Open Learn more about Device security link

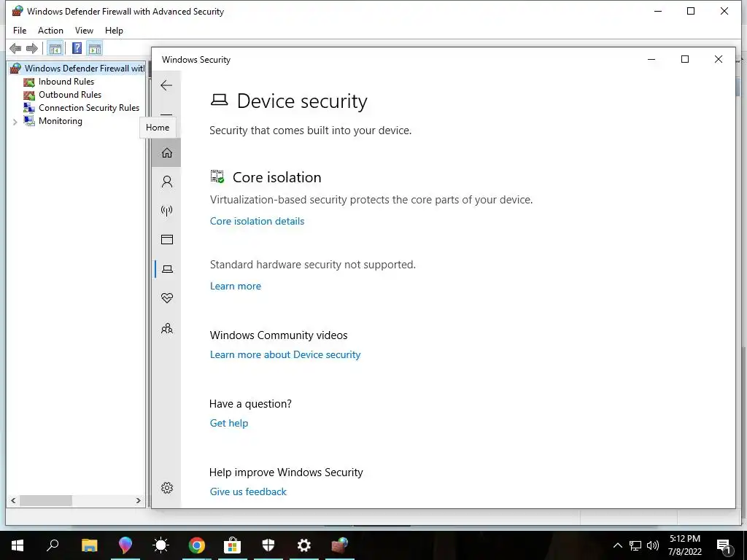click(x=285, y=355)
